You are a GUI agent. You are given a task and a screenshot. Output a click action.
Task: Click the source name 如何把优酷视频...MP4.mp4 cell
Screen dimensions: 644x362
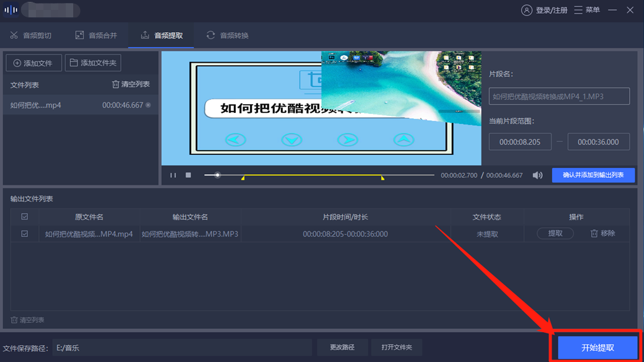pos(89,234)
